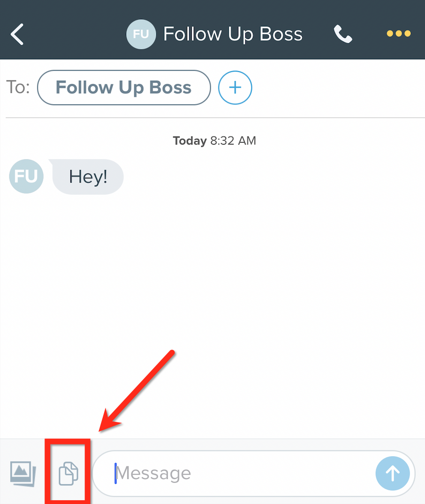425x504 pixels.
Task: Open text templates with the document icon
Action: [68, 473]
